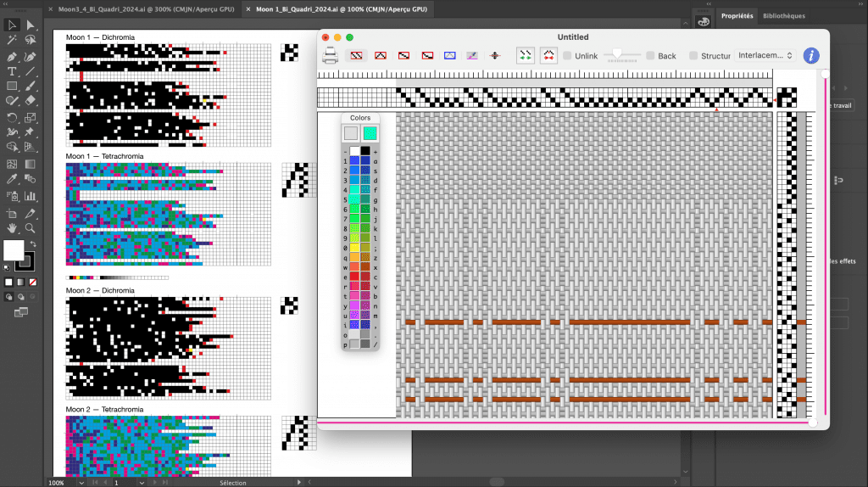Click the Propriétés panel tab
868x487 pixels.
click(737, 15)
